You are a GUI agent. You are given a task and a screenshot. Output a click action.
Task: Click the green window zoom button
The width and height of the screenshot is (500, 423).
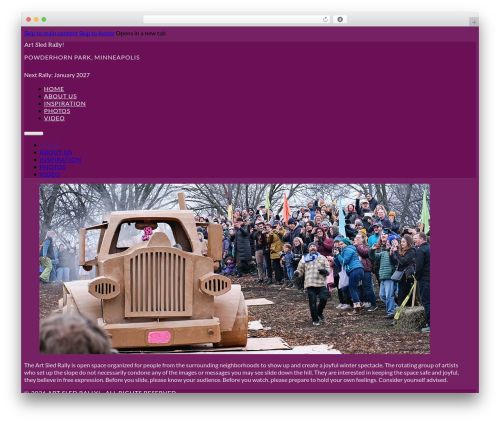coord(44,20)
